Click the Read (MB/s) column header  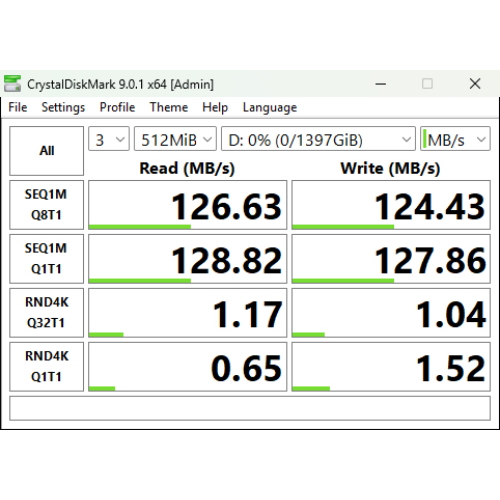(x=187, y=168)
